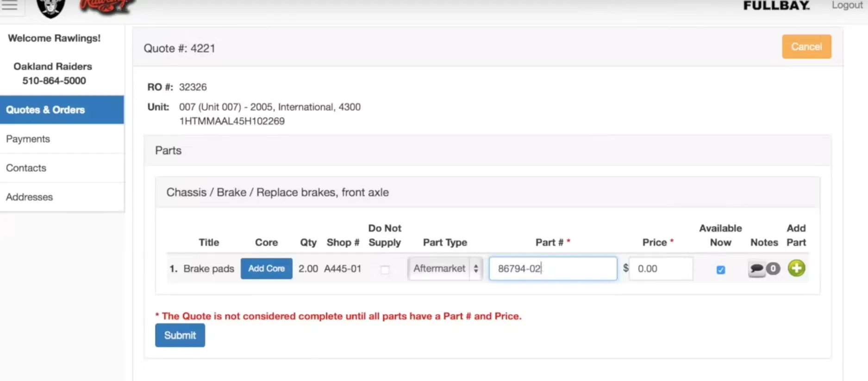Click the notes count badge
The image size is (868, 381).
(x=773, y=269)
